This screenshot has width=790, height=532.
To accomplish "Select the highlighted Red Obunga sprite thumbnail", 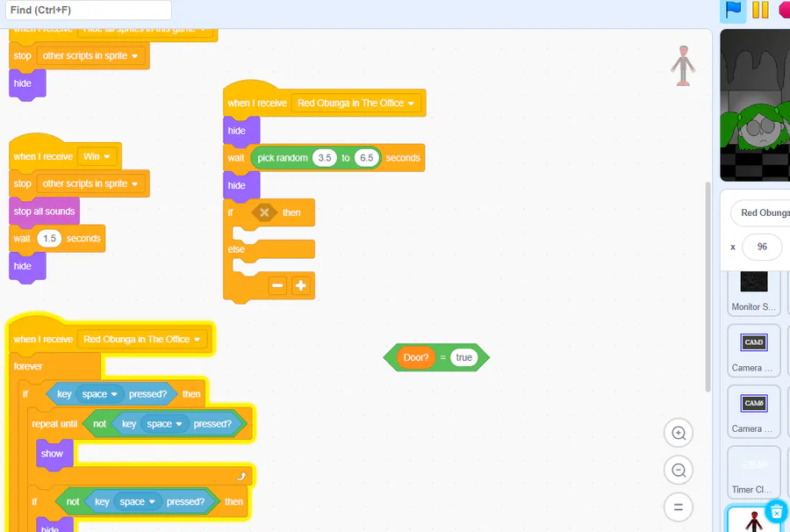I will coord(754,521).
